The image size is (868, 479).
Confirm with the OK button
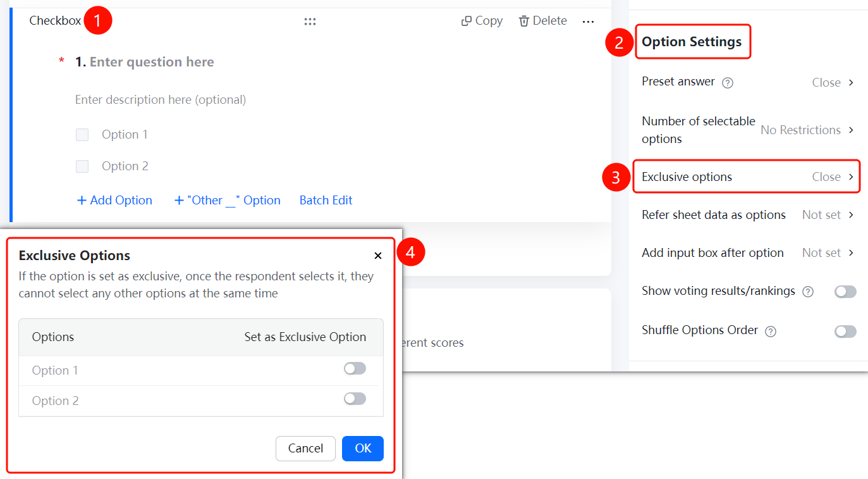[x=363, y=449]
